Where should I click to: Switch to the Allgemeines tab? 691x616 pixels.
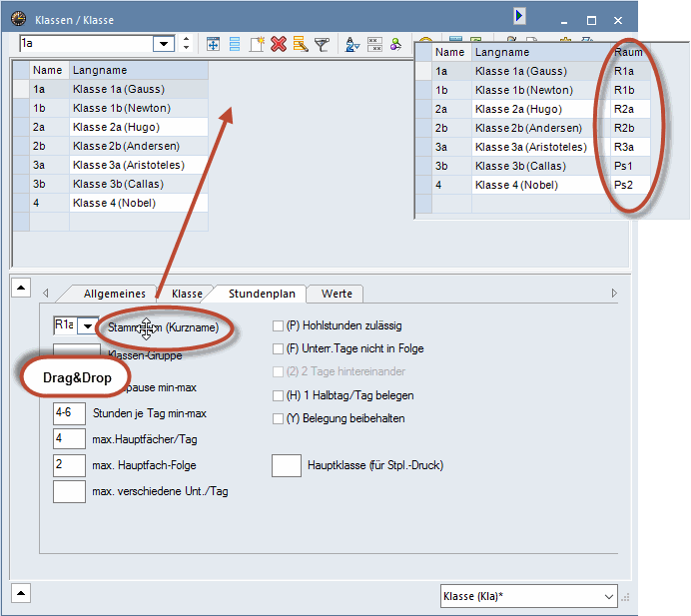pyautogui.click(x=114, y=294)
